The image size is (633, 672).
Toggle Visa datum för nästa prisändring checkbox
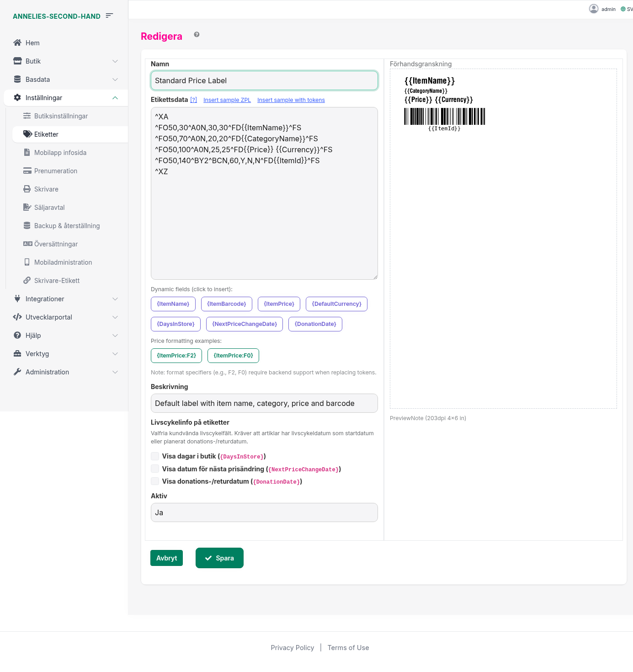click(x=155, y=469)
